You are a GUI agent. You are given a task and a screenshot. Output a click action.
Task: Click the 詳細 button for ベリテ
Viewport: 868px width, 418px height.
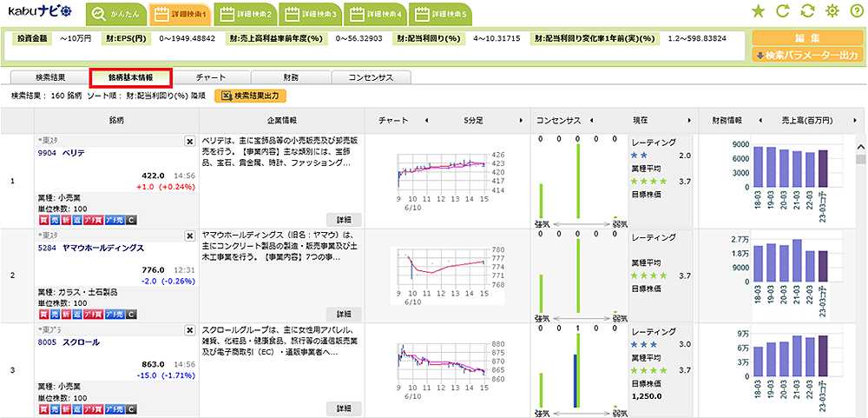point(343,220)
